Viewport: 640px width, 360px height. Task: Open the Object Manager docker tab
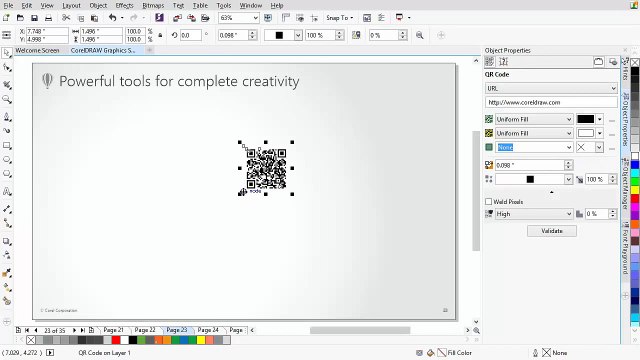[x=625, y=184]
